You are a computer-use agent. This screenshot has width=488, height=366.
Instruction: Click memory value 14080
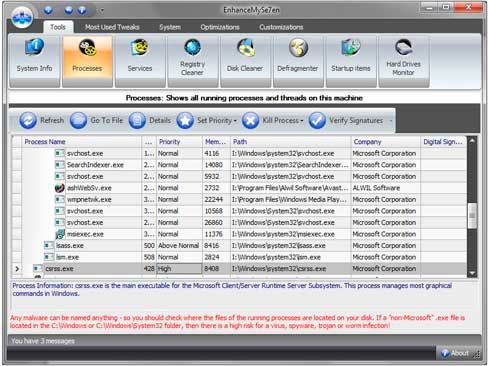click(x=214, y=165)
